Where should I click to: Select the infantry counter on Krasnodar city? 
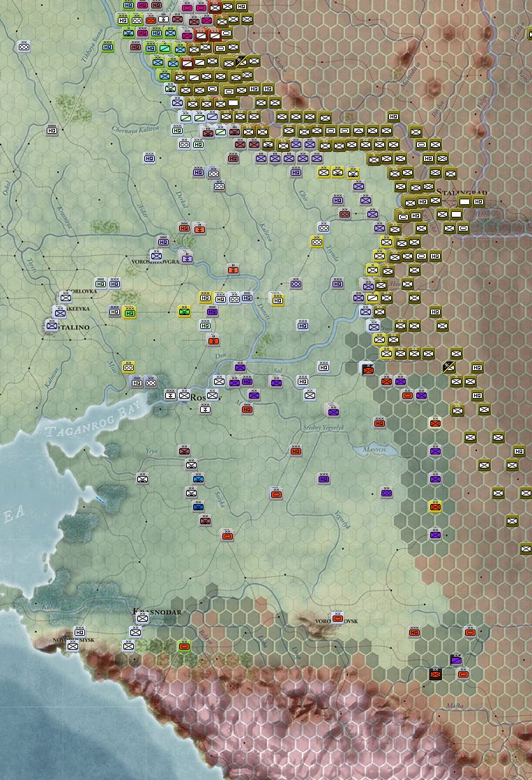click(x=142, y=618)
